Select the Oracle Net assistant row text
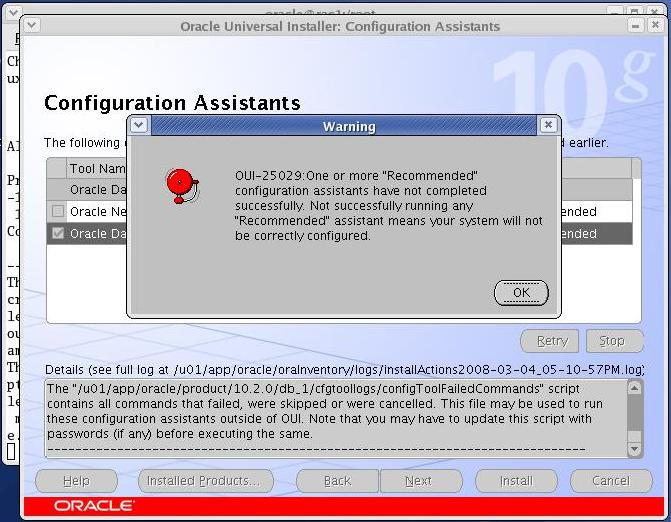 pos(98,211)
